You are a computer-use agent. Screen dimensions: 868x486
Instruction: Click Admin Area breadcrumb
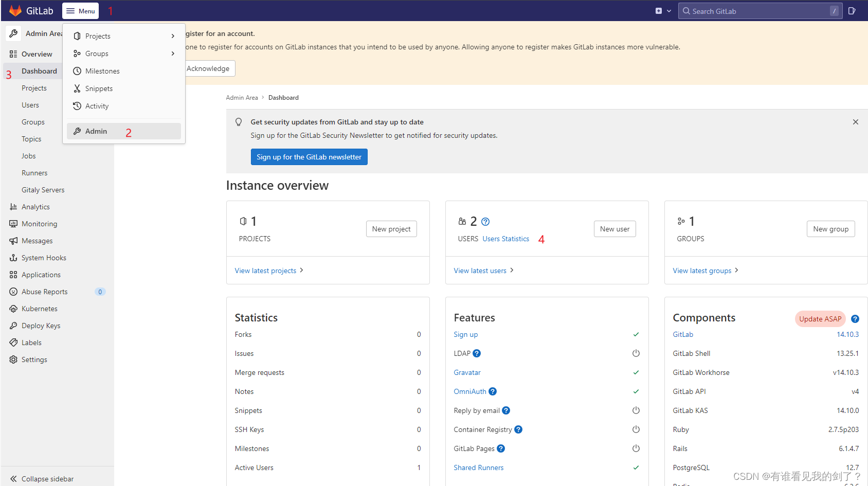[242, 98]
